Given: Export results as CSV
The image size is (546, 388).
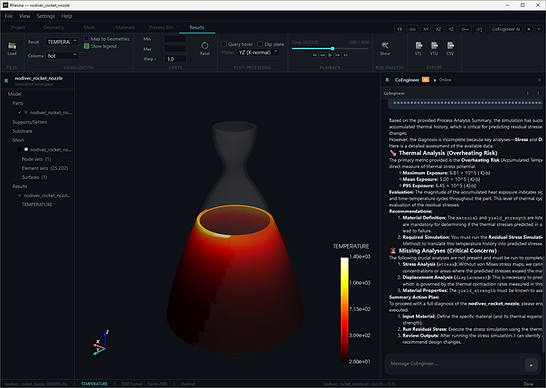Looking at the screenshot, I should point(450,48).
